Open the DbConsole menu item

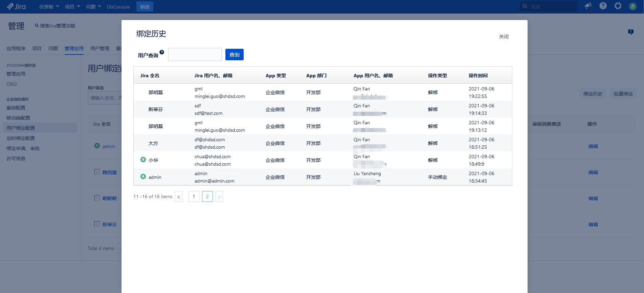(118, 7)
